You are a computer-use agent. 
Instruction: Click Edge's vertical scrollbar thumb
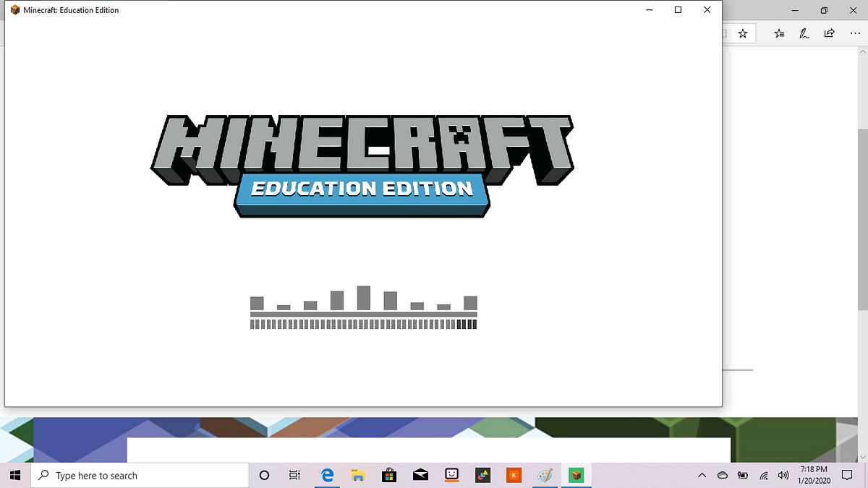tap(863, 219)
